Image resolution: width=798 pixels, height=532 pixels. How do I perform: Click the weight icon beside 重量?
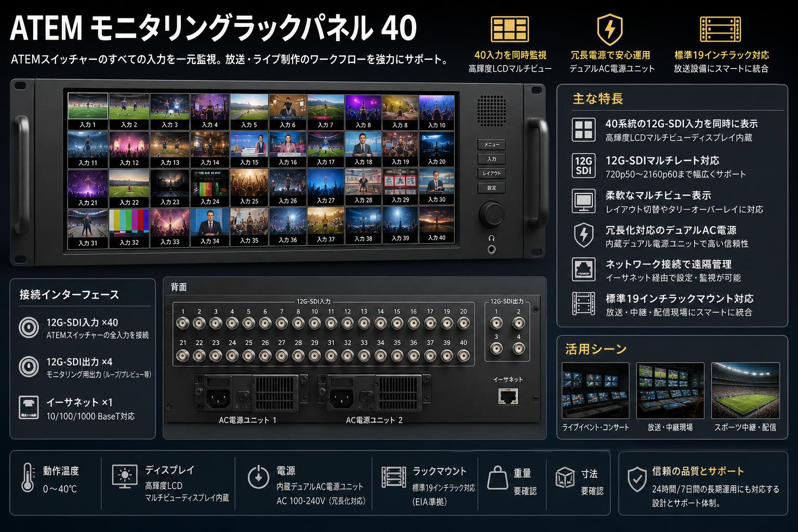point(497,478)
